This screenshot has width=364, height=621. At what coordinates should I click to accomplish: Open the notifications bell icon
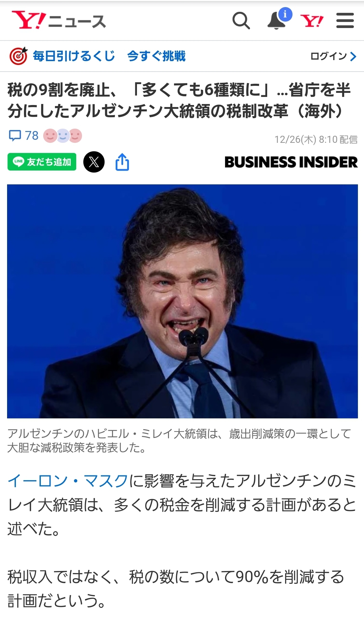point(277,21)
